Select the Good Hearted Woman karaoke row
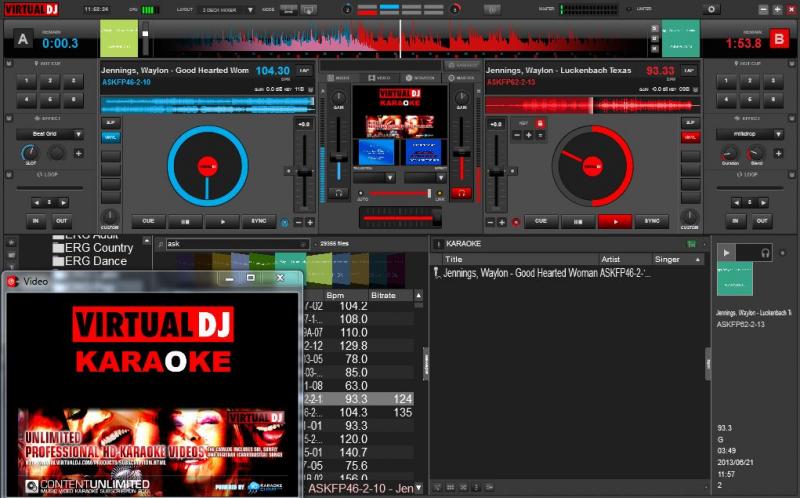Screen dimensions: 800x498 pyautogui.click(x=569, y=273)
